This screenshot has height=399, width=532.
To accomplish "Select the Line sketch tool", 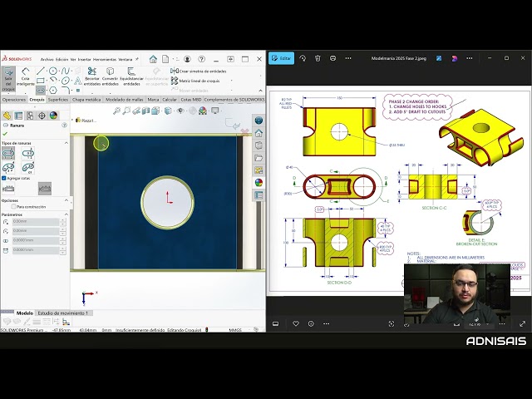I will coord(41,71).
